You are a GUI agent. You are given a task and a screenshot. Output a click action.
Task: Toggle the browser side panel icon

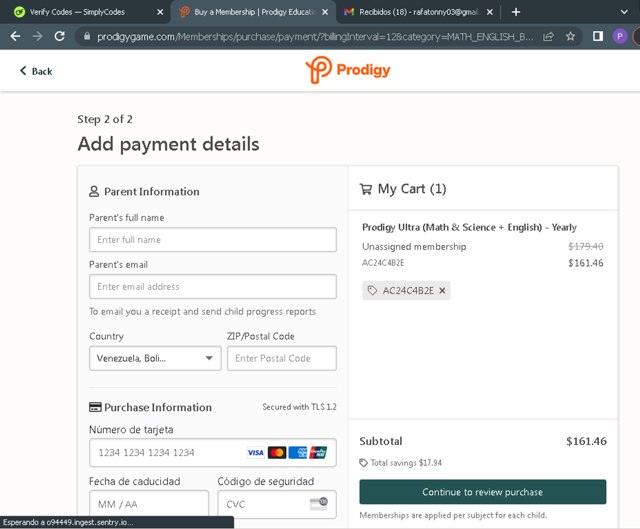point(598,36)
